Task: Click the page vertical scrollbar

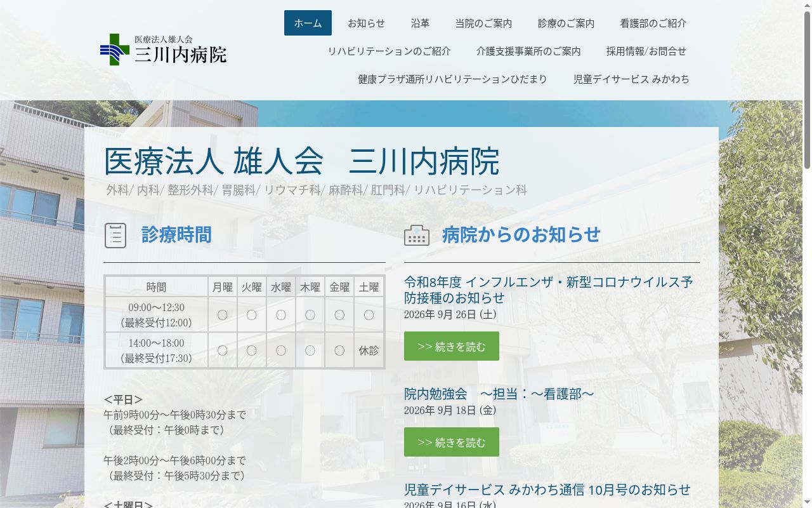Action: tap(807, 254)
